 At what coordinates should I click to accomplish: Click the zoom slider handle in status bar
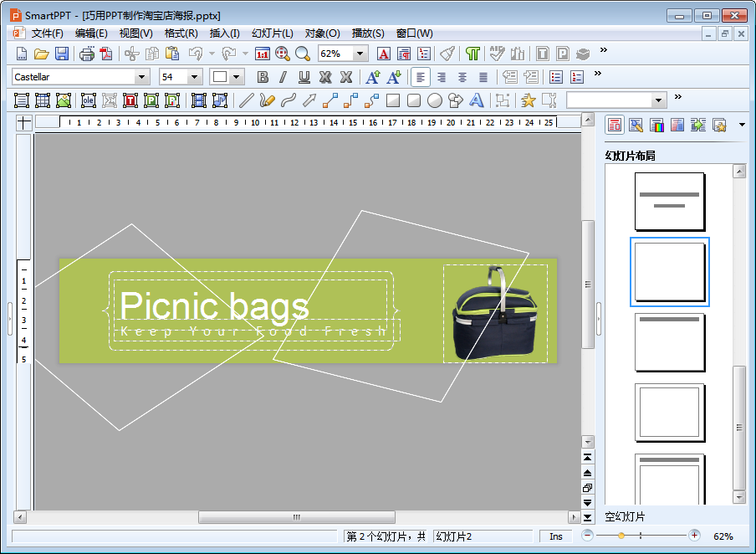coord(621,536)
